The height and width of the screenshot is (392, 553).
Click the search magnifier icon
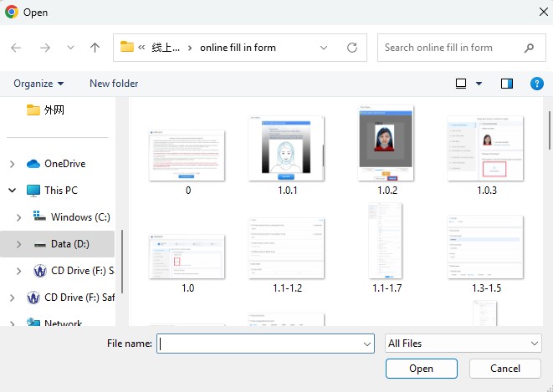529,48
